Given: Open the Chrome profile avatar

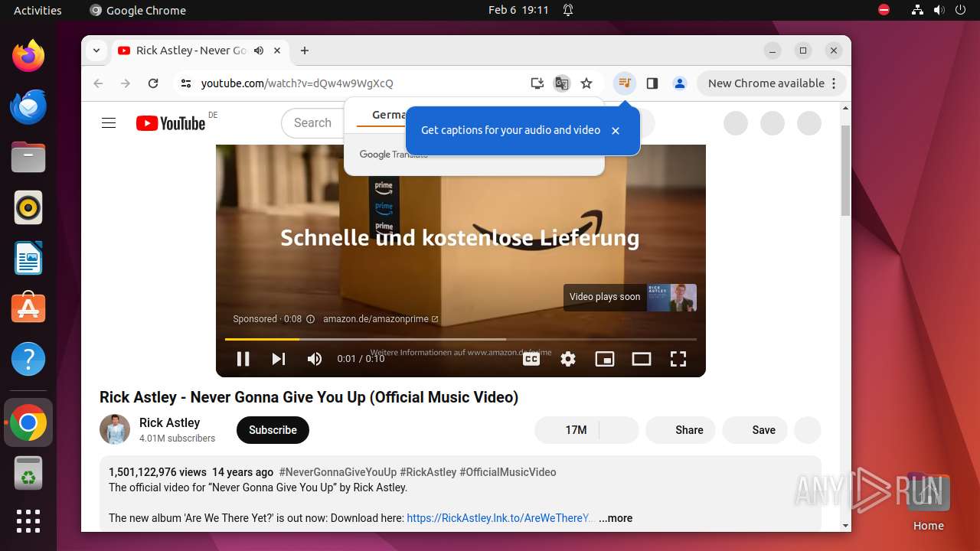Looking at the screenshot, I should click(680, 83).
